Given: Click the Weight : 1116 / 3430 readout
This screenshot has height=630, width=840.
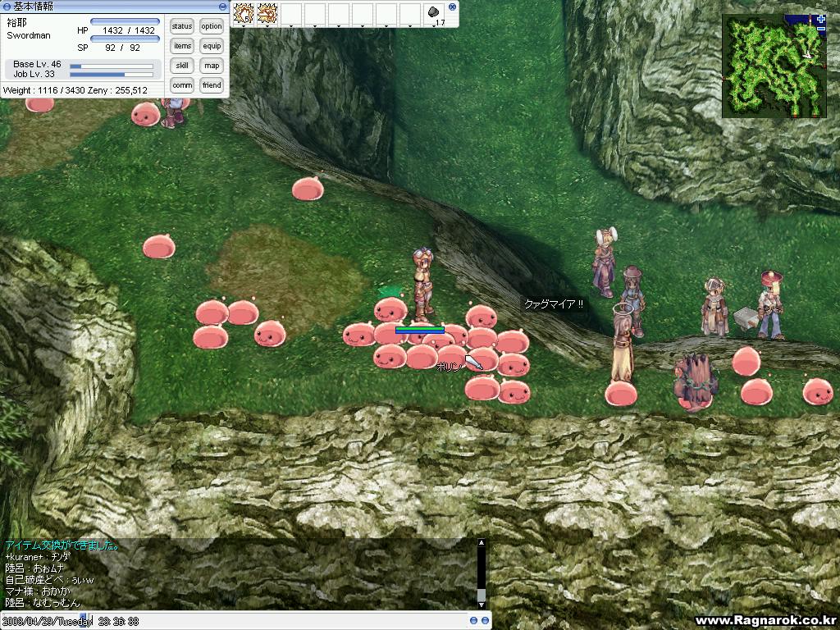Looking at the screenshot, I should click(x=44, y=90).
